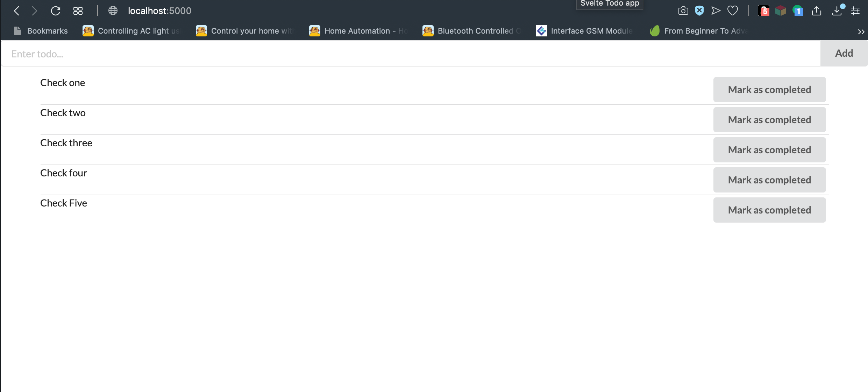Image resolution: width=868 pixels, height=392 pixels.
Task: Mark Check three as completed
Action: 769,150
